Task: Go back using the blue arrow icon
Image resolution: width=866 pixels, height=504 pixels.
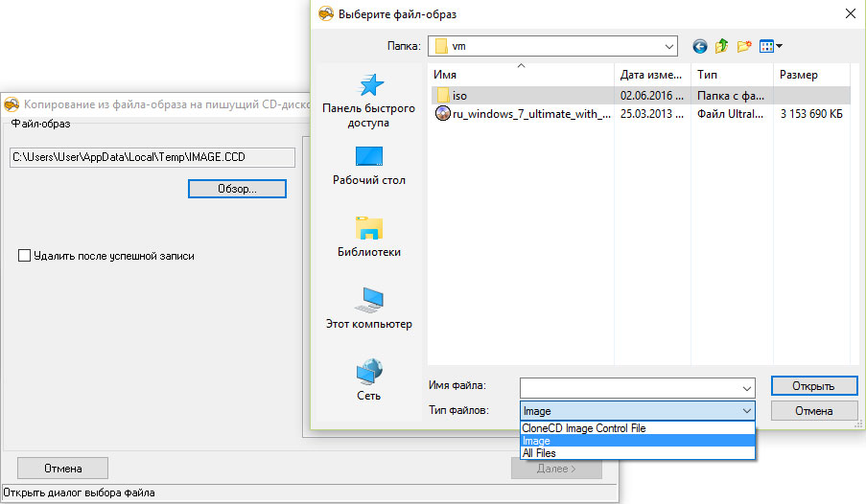Action: coord(700,46)
